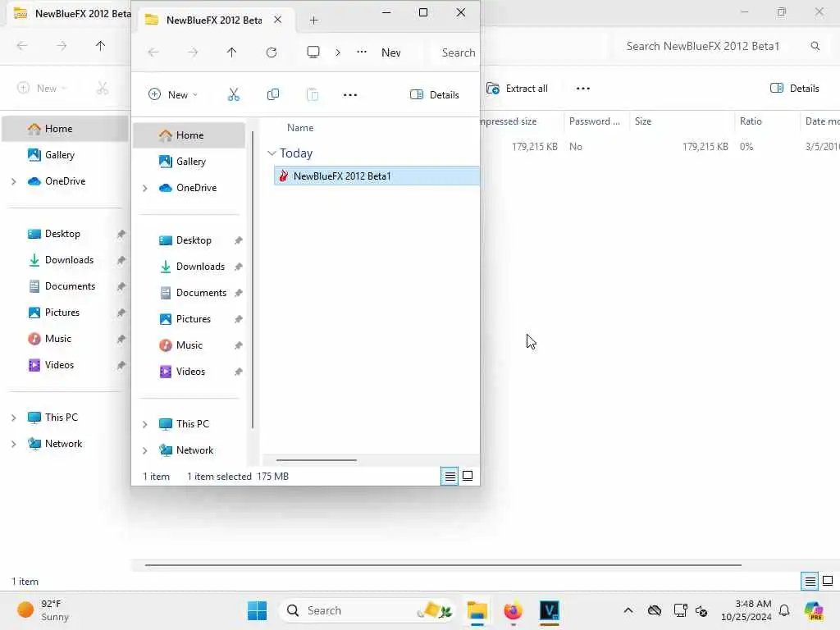Open Videos in front window sidebar
The height and width of the screenshot is (630, 840).
point(189,372)
